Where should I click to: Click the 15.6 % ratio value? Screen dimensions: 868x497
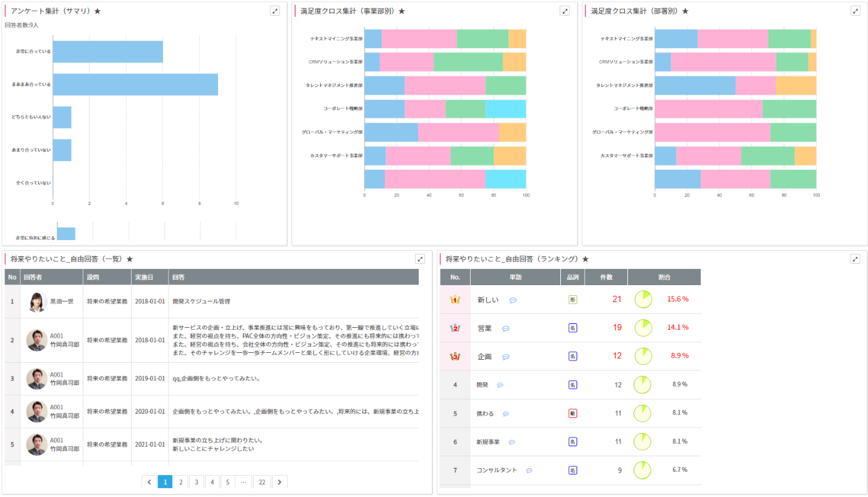tap(678, 300)
